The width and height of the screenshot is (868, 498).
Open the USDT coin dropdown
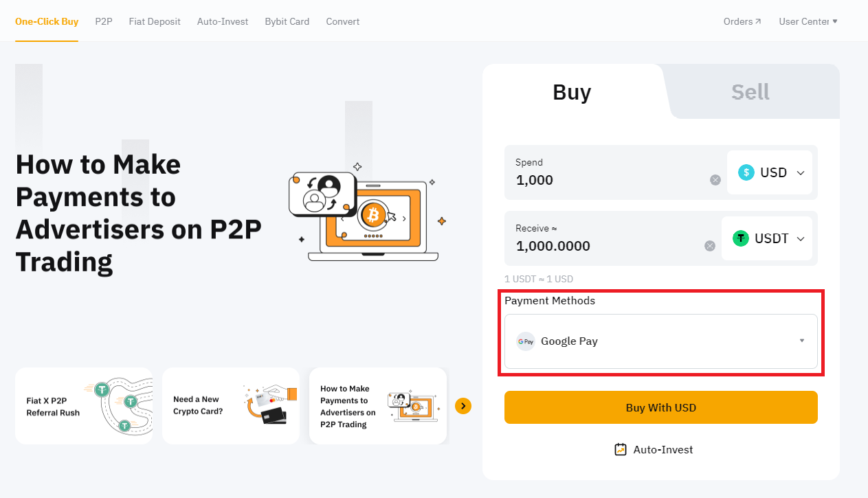(x=767, y=238)
